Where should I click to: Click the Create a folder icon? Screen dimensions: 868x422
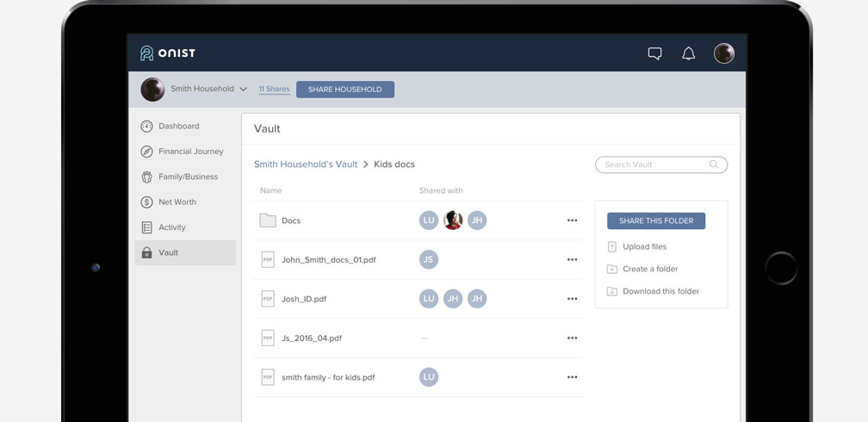[x=611, y=270]
